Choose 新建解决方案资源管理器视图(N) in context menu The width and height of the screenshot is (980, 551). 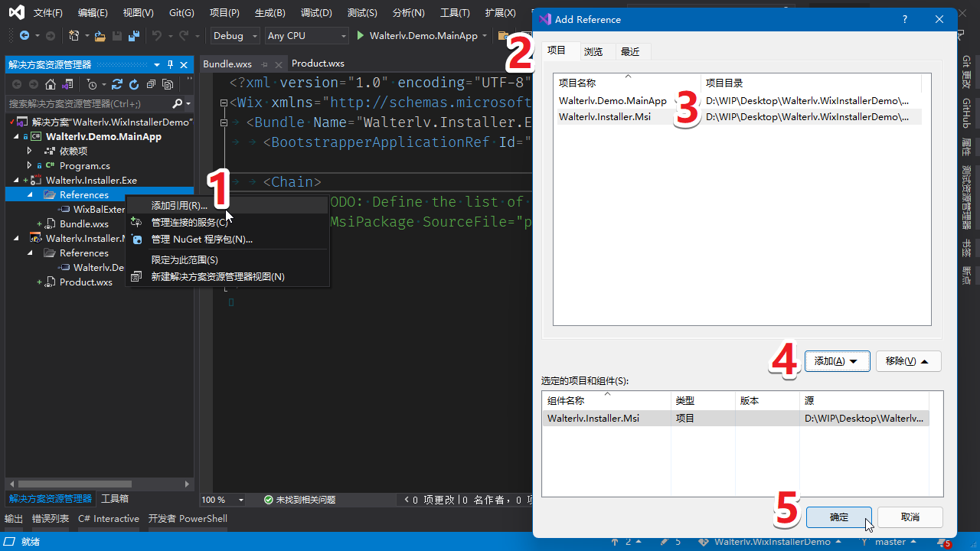pos(227,276)
